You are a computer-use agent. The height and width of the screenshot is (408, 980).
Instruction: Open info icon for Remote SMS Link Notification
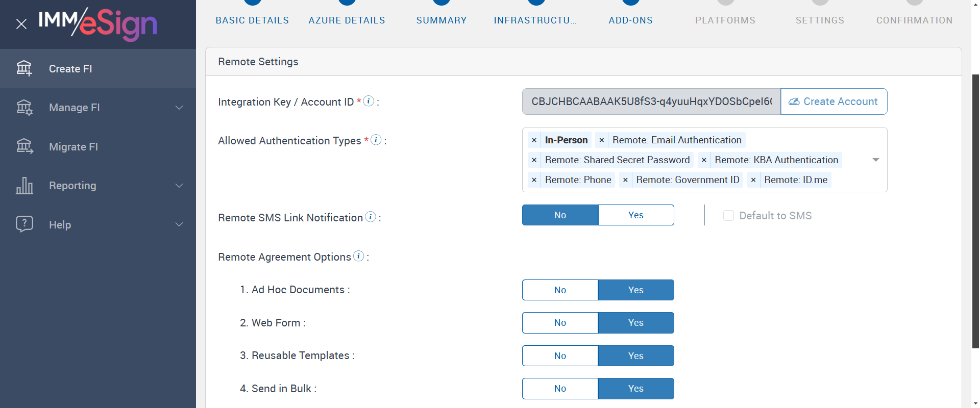point(371,217)
